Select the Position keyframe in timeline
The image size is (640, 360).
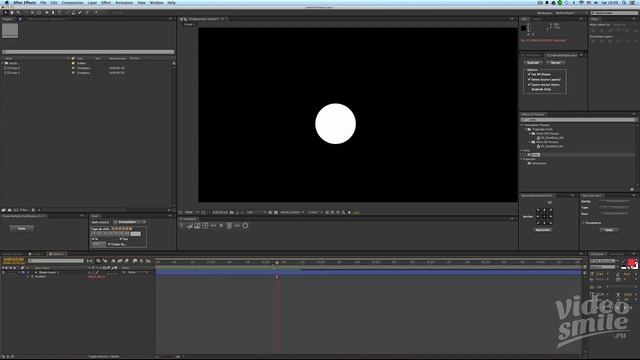click(277, 277)
